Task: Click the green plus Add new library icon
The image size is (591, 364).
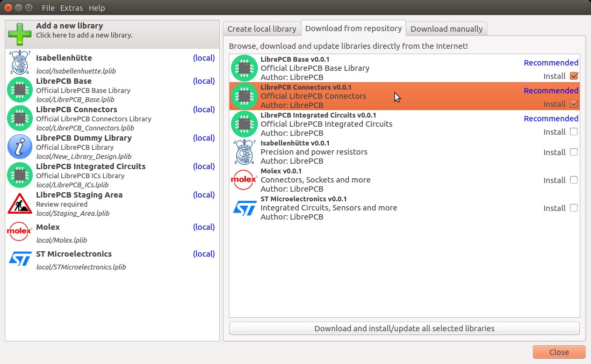Action: [x=19, y=34]
